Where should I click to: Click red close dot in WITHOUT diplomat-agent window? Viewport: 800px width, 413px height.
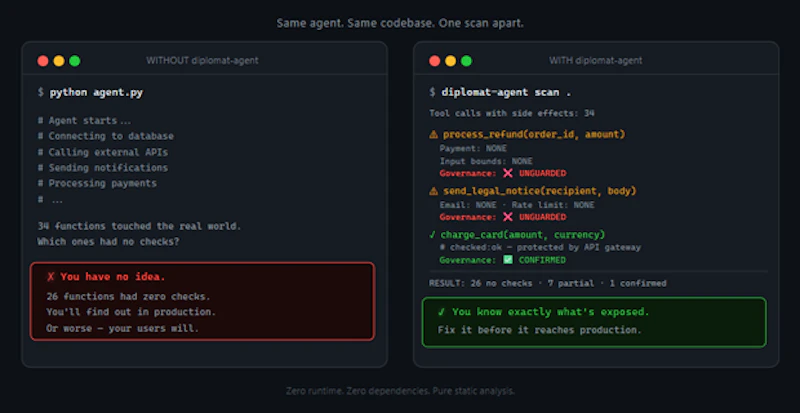pyautogui.click(x=43, y=61)
